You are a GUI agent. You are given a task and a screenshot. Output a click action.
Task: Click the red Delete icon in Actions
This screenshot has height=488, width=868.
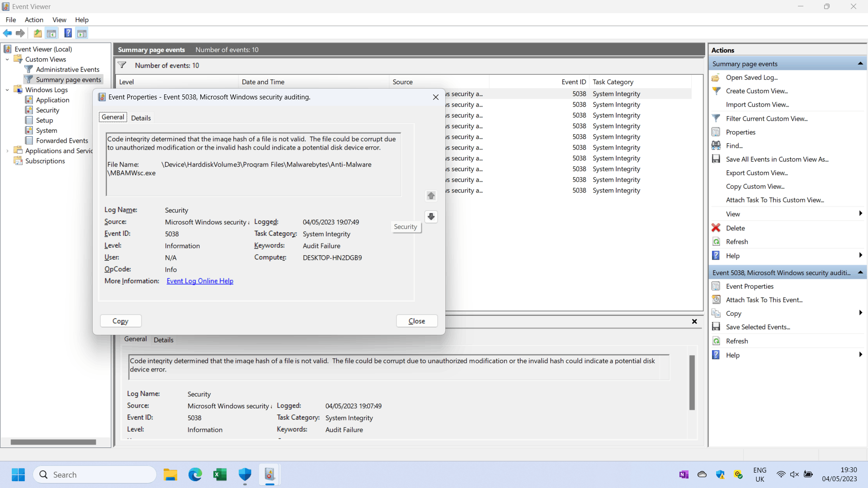point(716,228)
